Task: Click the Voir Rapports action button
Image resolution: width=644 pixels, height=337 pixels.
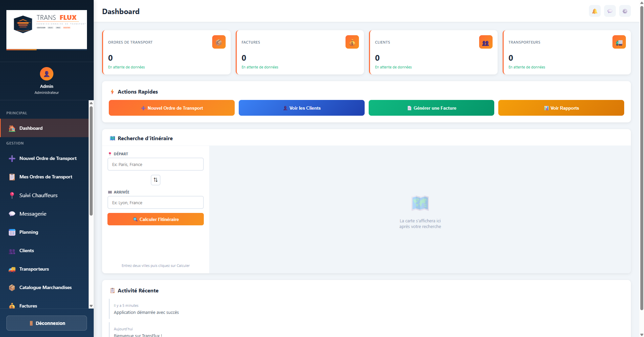Action: pos(561,108)
